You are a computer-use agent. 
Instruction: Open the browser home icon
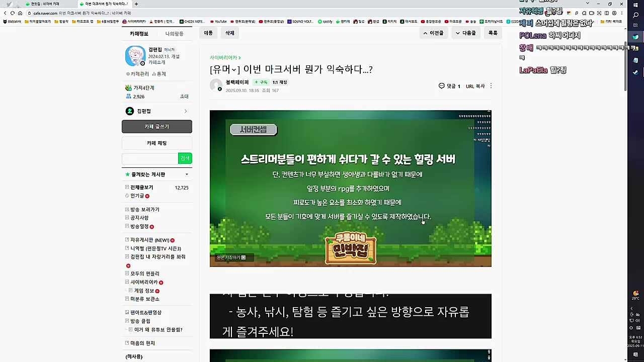[x=20, y=13]
